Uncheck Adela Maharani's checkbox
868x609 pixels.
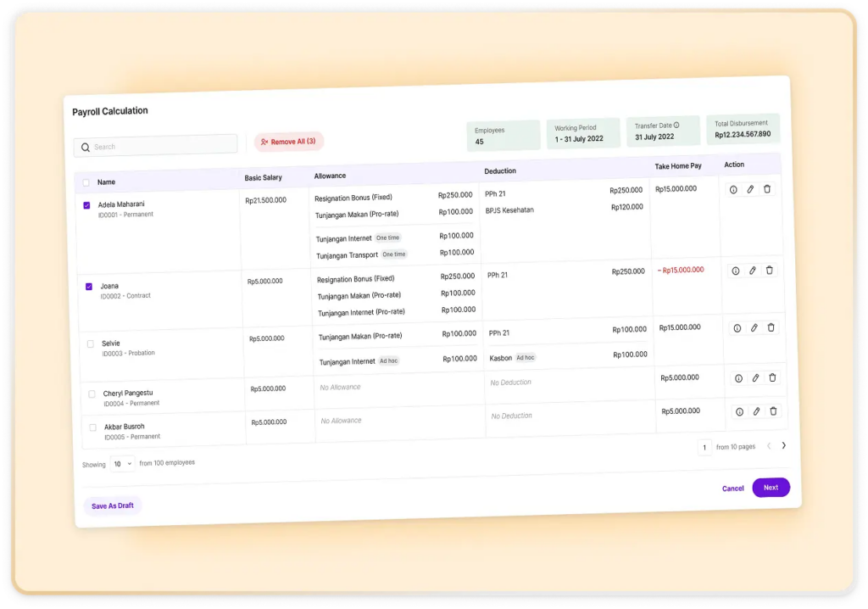pos(86,205)
